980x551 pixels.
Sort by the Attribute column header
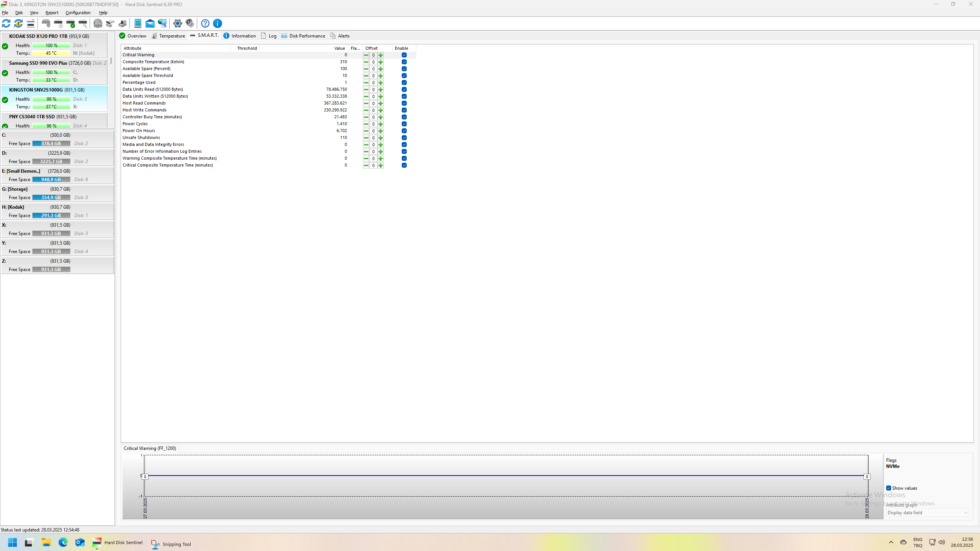tap(176, 48)
